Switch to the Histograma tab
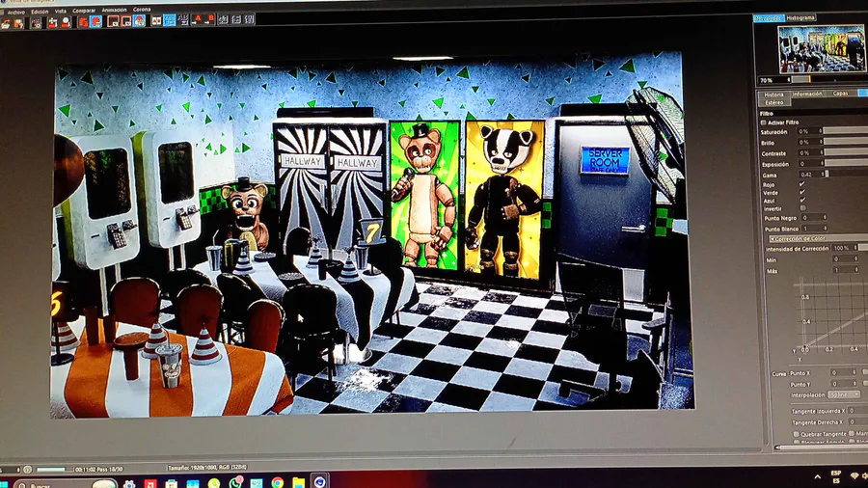This screenshot has width=868, height=488. 800,17
